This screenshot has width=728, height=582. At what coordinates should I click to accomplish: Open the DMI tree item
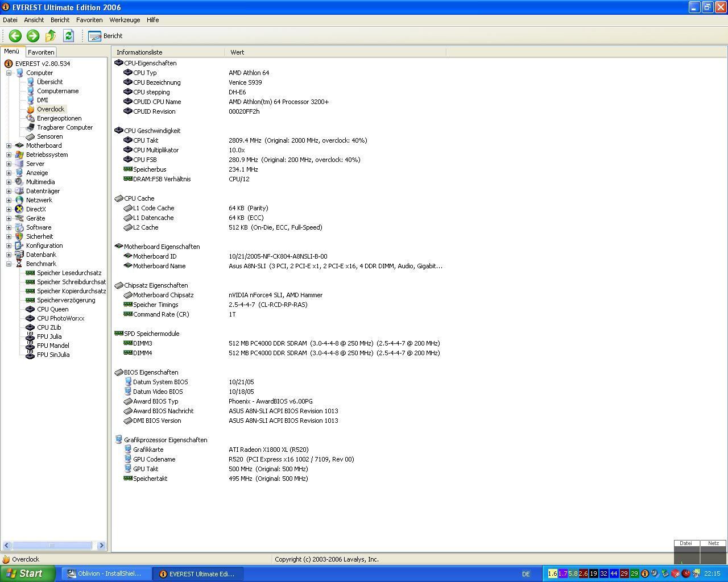(43, 100)
